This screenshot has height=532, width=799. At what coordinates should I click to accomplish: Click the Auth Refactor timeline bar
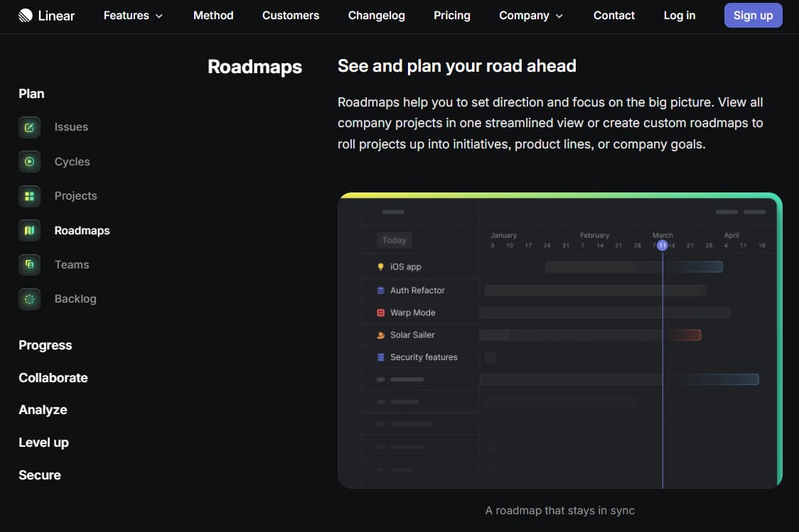596,291
